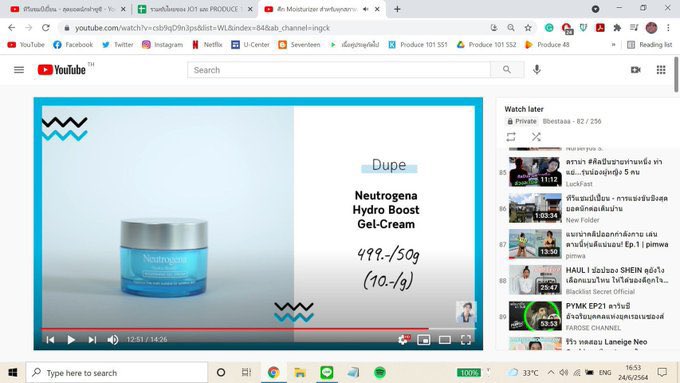680x383 pixels.
Task: Open the notification center icon
Action: pyautogui.click(x=662, y=372)
